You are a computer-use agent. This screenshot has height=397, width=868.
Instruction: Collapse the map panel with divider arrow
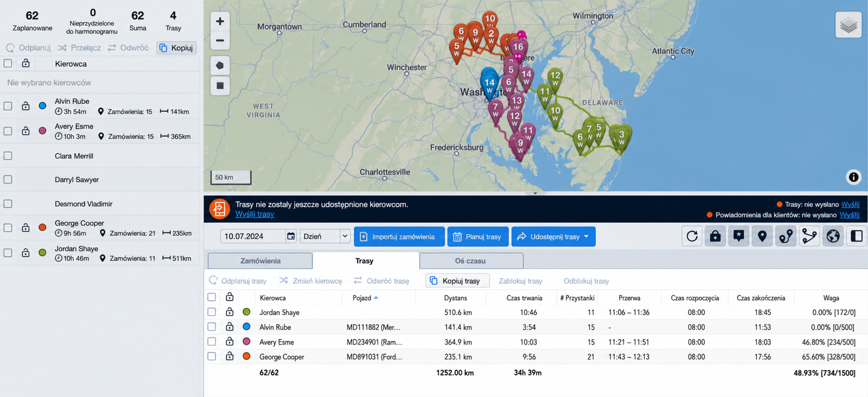(x=535, y=193)
